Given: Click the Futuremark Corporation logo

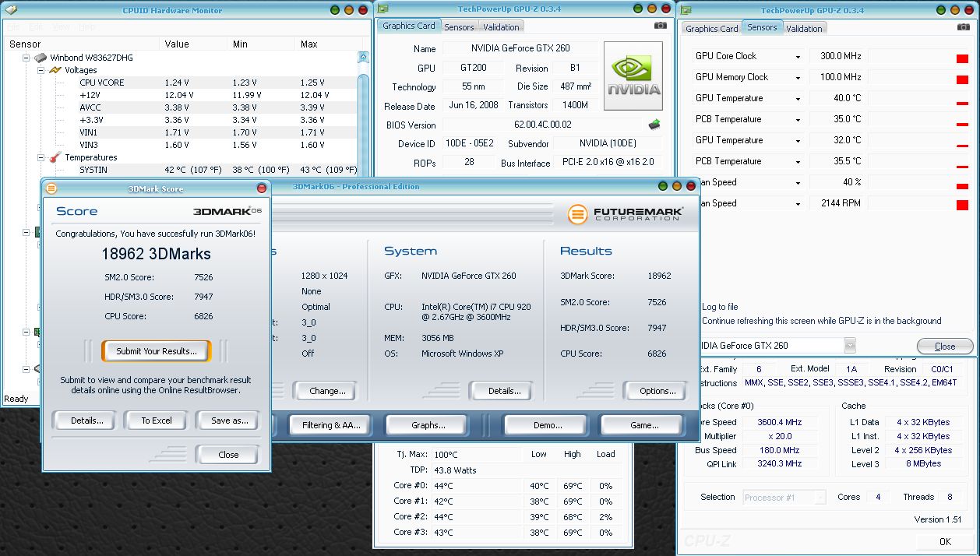Looking at the screenshot, I should [x=626, y=214].
